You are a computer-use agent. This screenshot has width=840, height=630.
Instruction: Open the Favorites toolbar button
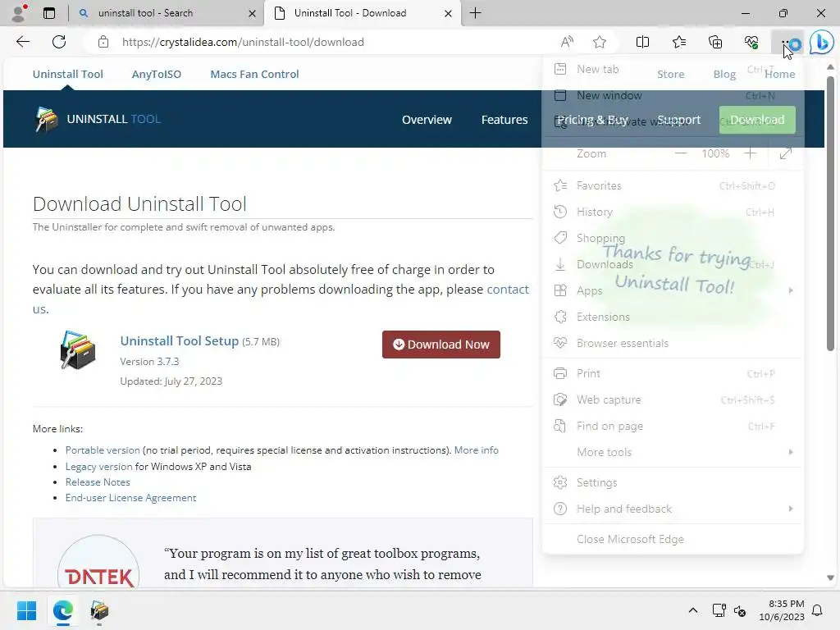click(678, 42)
